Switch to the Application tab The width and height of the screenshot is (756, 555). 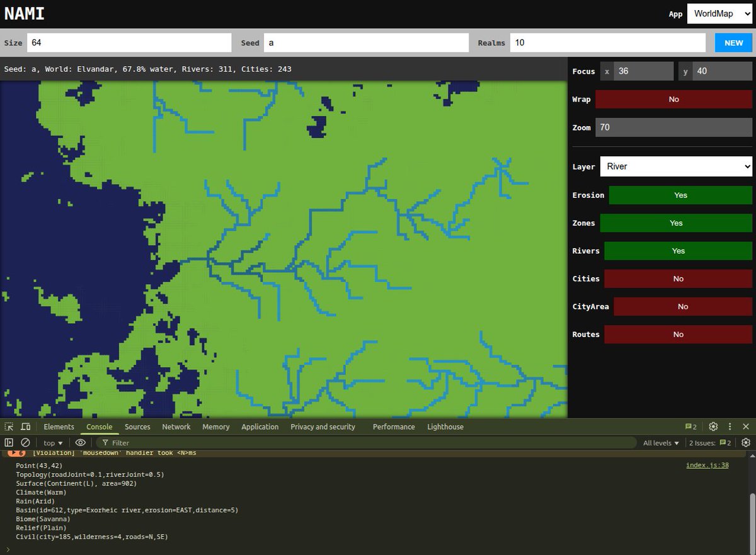coord(260,426)
